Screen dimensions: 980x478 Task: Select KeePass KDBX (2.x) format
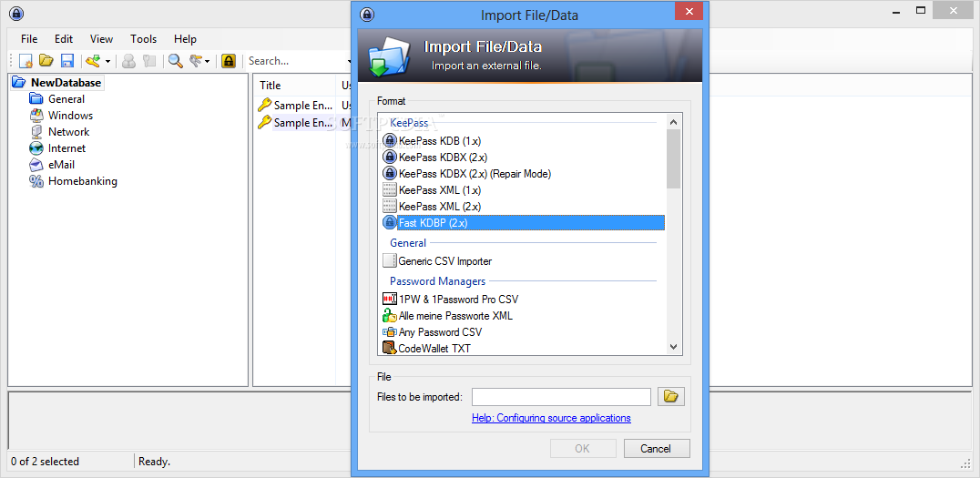point(444,157)
